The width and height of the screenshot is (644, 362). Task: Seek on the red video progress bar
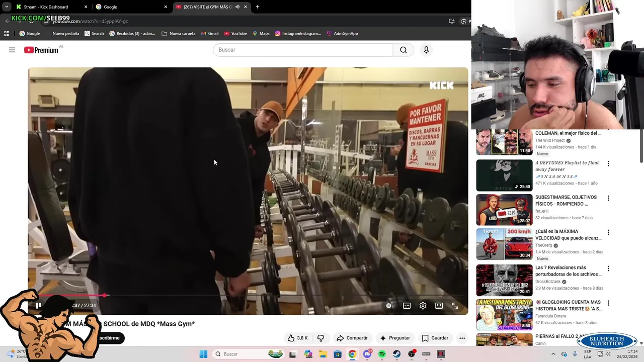(x=248, y=295)
